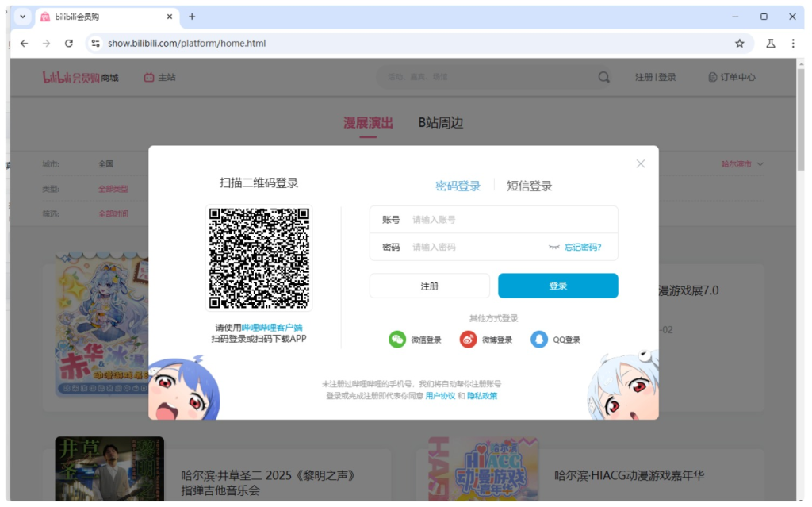Open the 隐私政策 link

click(x=482, y=396)
